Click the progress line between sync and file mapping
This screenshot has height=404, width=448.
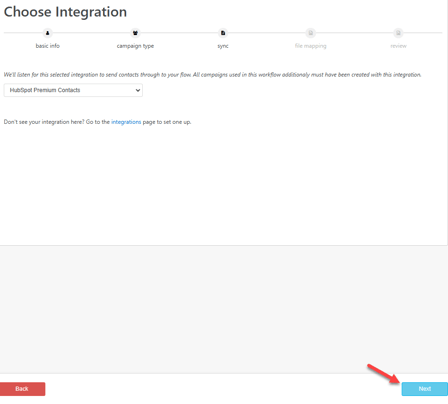pyautogui.click(x=267, y=33)
